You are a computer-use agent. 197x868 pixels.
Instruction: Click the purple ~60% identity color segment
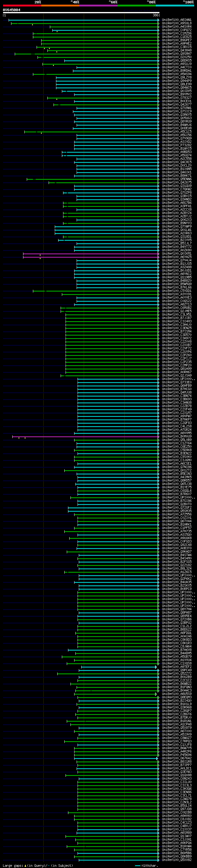99,6
